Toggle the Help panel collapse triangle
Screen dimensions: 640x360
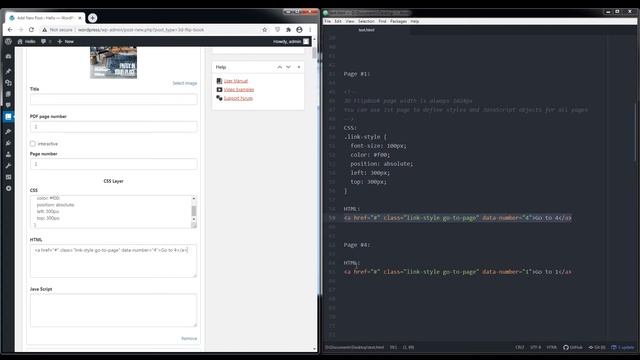tap(299, 67)
